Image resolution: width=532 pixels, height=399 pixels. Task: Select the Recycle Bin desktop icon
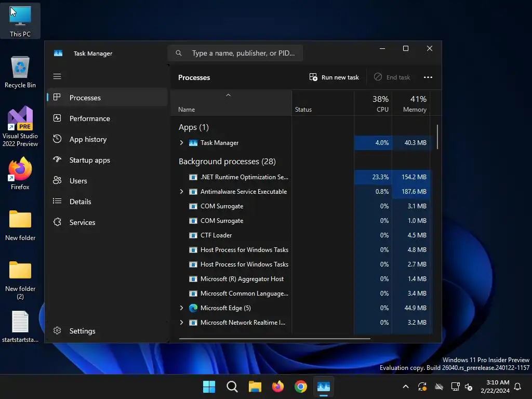point(20,72)
